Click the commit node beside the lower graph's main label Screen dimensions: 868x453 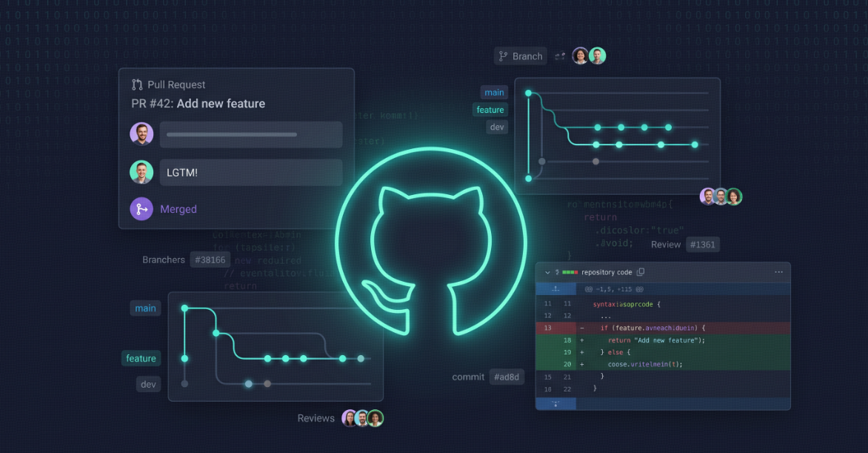[x=184, y=308]
